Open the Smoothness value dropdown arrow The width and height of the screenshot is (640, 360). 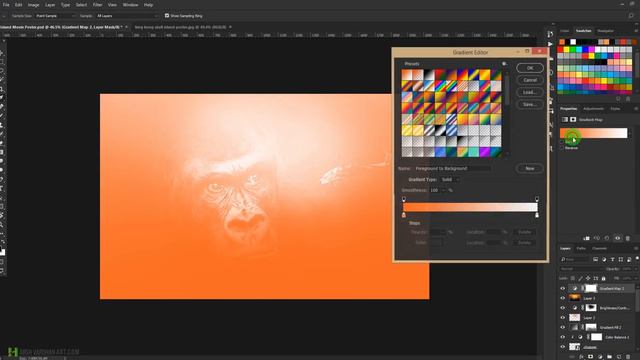444,190
